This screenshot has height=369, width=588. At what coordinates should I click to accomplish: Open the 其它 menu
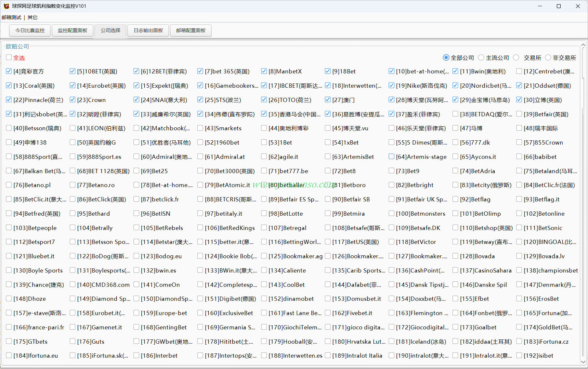click(x=33, y=18)
